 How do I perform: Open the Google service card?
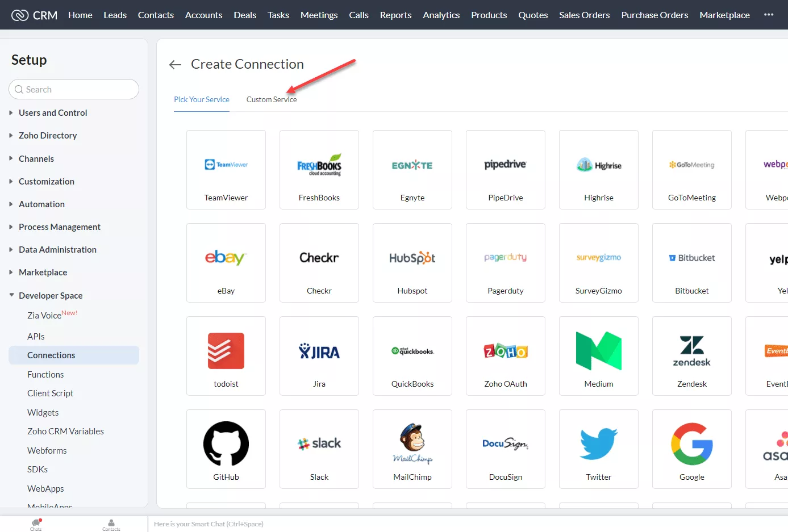[692, 449]
